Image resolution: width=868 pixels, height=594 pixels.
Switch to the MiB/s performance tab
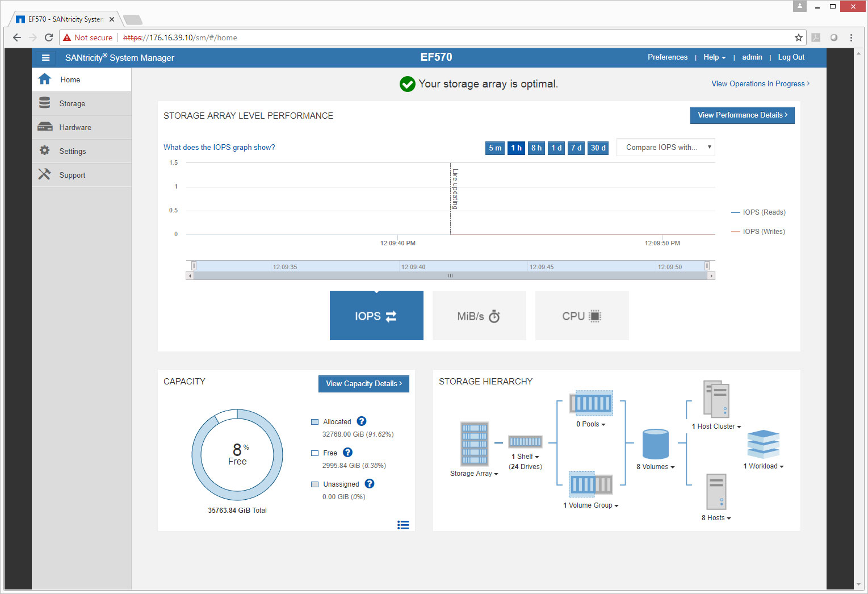[479, 316]
